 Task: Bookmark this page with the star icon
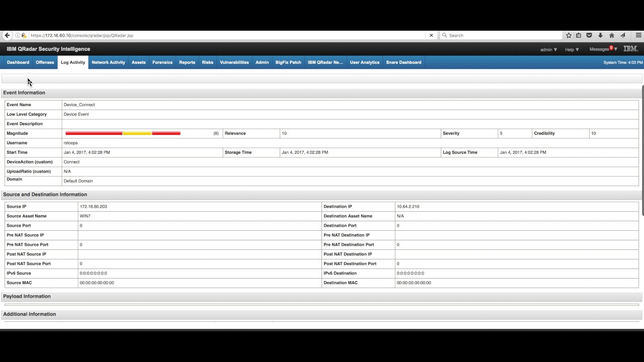pyautogui.click(x=569, y=35)
